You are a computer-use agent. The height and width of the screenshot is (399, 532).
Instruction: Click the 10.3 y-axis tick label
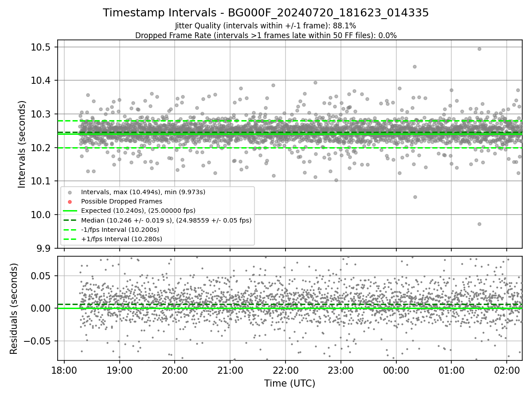point(41,114)
